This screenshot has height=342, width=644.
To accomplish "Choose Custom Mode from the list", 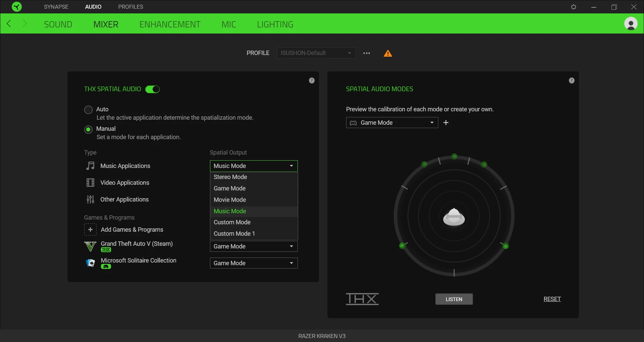I will pos(254,222).
